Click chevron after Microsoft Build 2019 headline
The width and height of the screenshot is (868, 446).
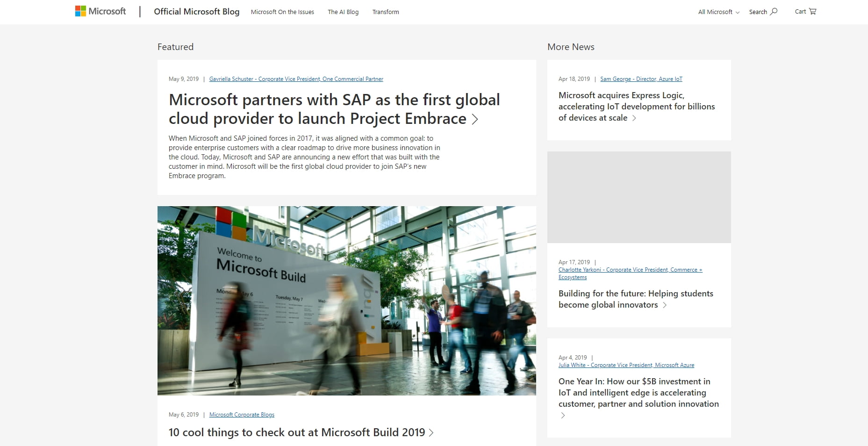pos(431,433)
